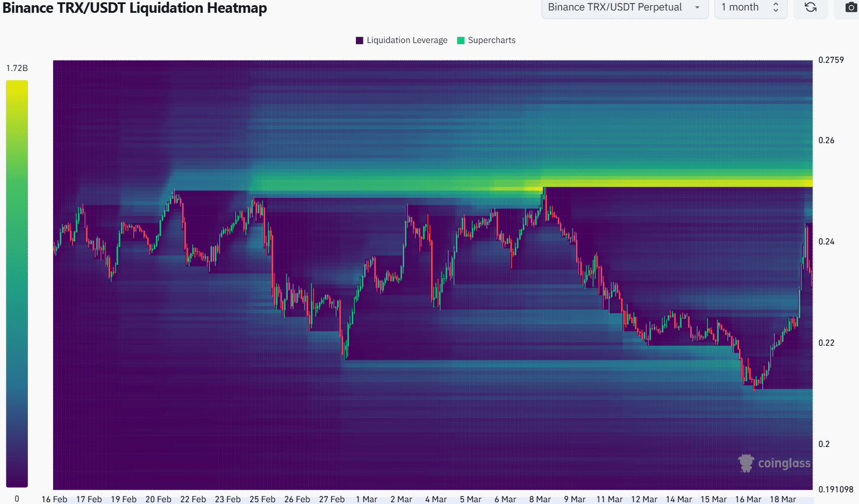This screenshot has height=504, width=859.
Task: Click the 5 Mar date label
Action: click(471, 499)
